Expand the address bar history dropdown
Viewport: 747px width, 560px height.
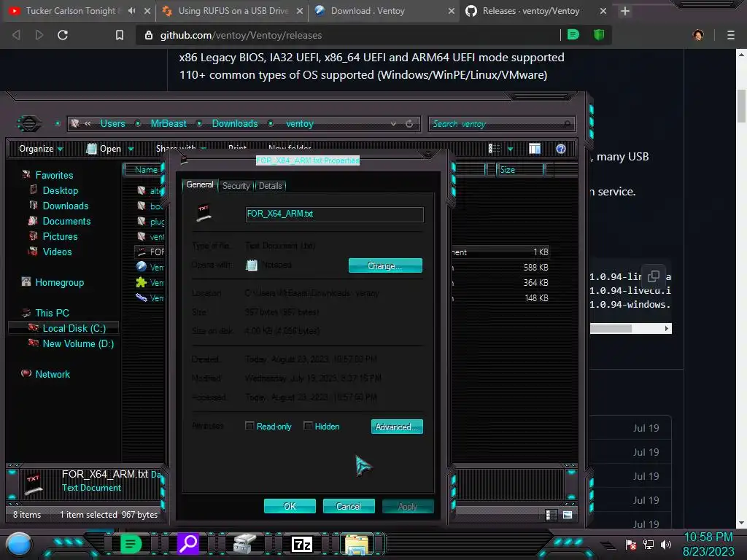[393, 124]
